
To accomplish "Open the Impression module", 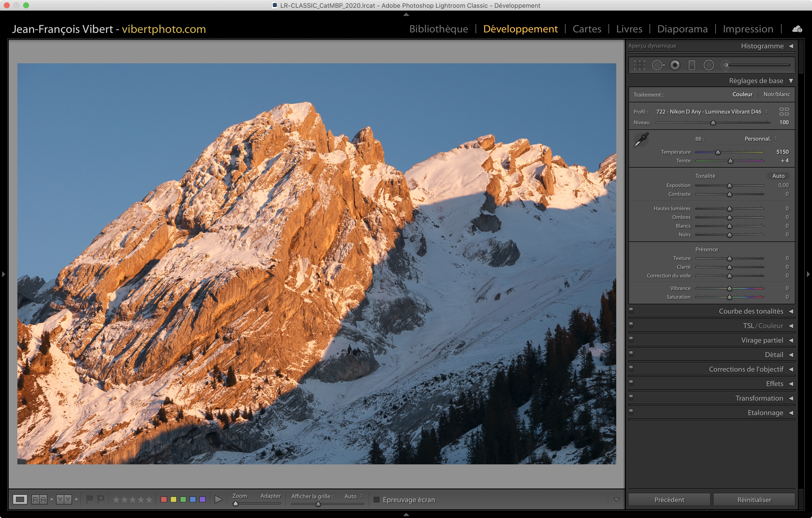I will click(747, 29).
